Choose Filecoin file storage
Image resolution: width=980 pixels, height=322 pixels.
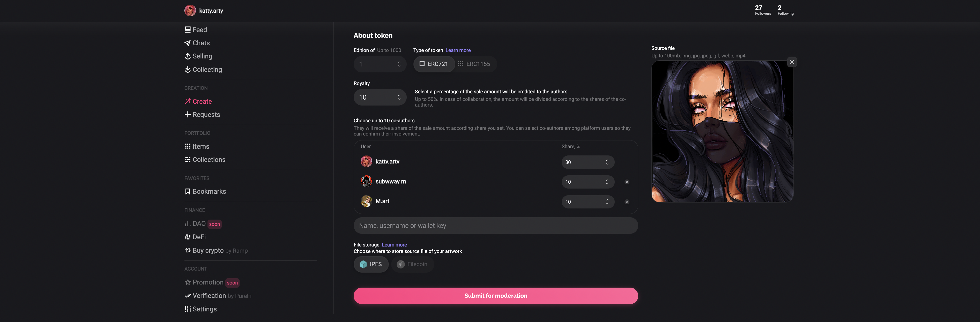pos(412,264)
